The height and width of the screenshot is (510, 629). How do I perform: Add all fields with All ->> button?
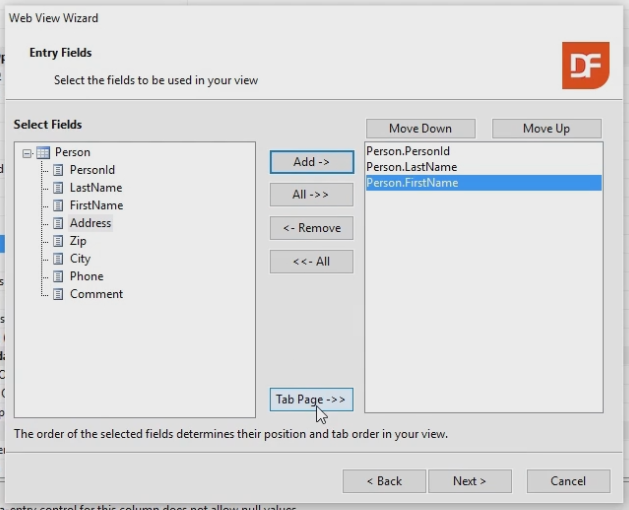point(311,194)
